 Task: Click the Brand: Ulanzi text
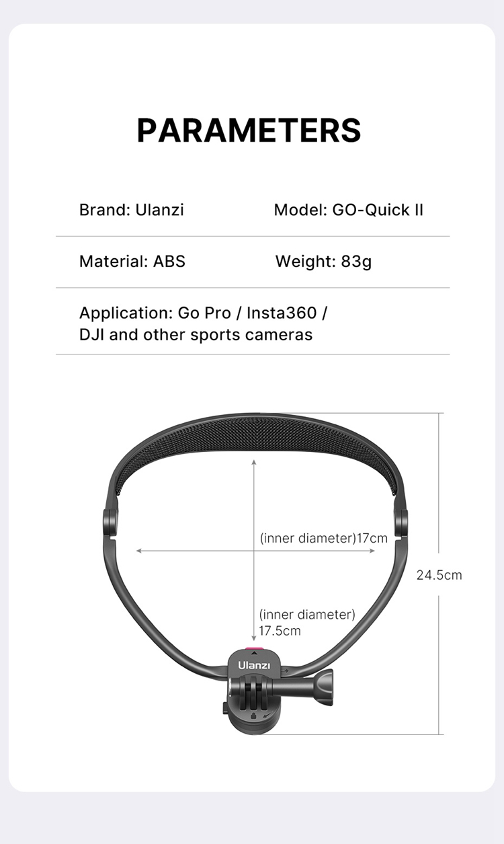point(131,210)
